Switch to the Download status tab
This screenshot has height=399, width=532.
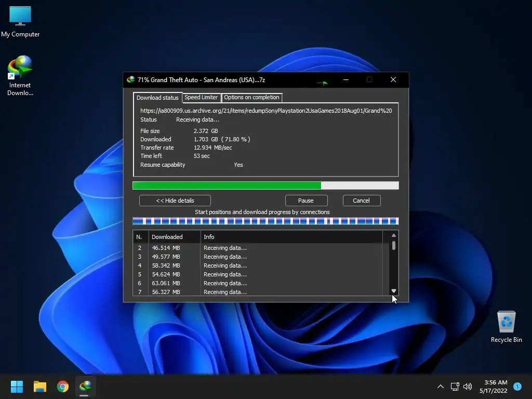pos(157,98)
